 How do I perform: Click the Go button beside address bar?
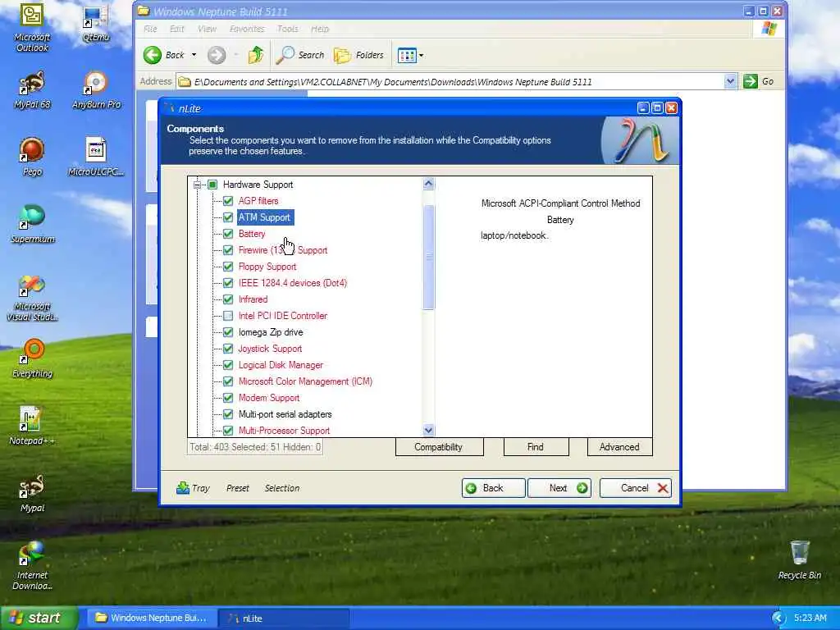(759, 81)
